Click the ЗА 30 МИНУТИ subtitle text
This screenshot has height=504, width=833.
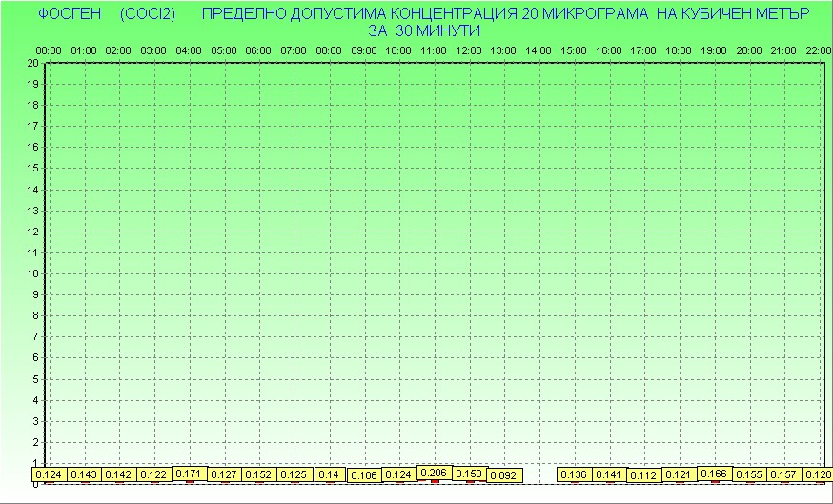(422, 30)
